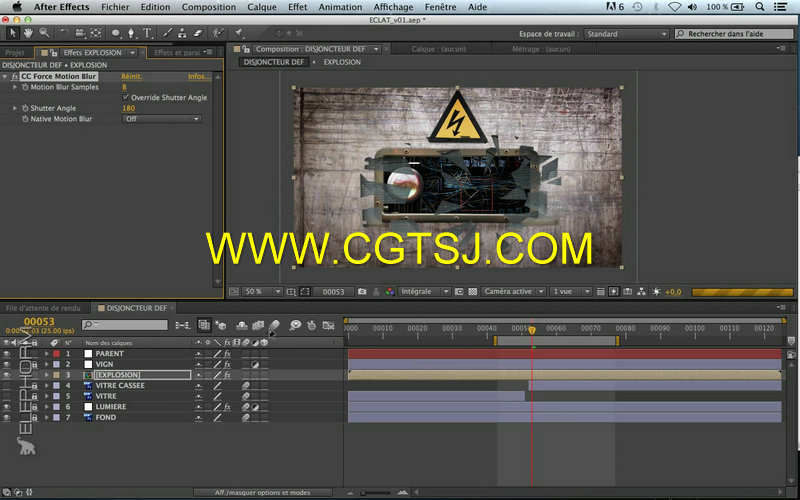Select the Zoom magnifier tool
Viewport: 800px width, 500px height.
pyautogui.click(x=44, y=33)
